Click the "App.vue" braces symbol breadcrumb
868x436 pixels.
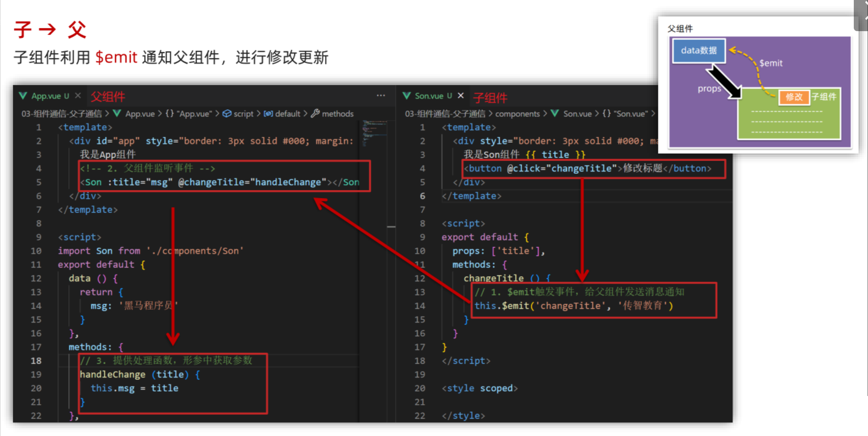click(x=189, y=114)
